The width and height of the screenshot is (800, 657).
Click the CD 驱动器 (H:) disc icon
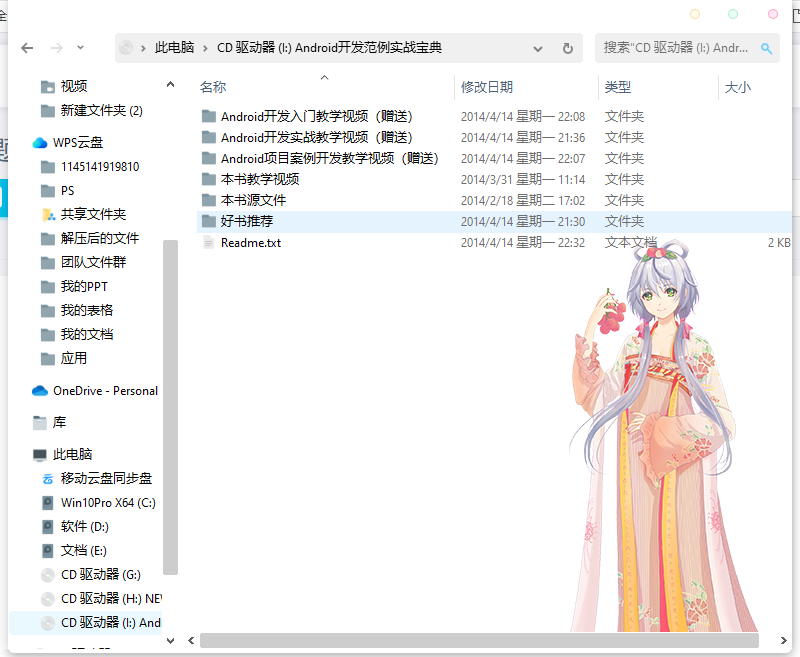coord(47,599)
